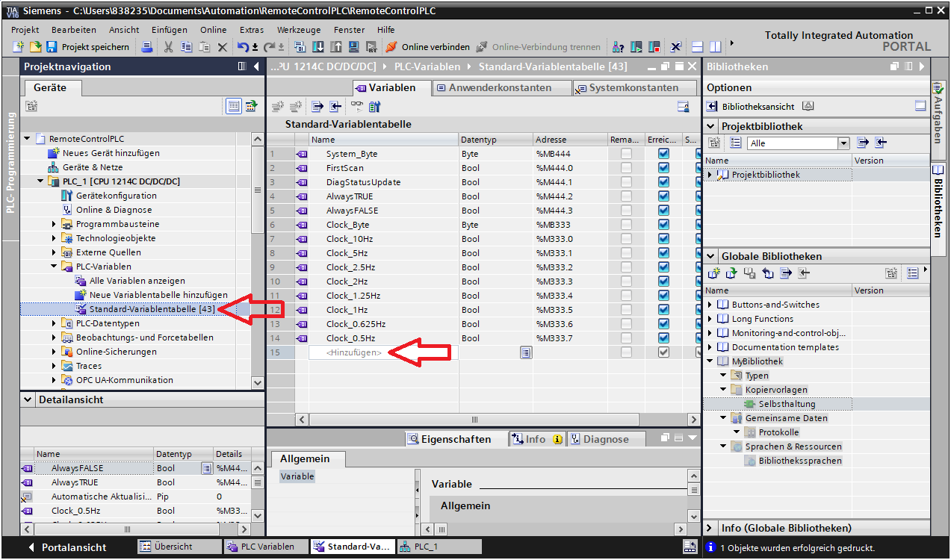The image size is (951, 560).
Task: Click the delete X icon in toolbar
Action: 222,47
